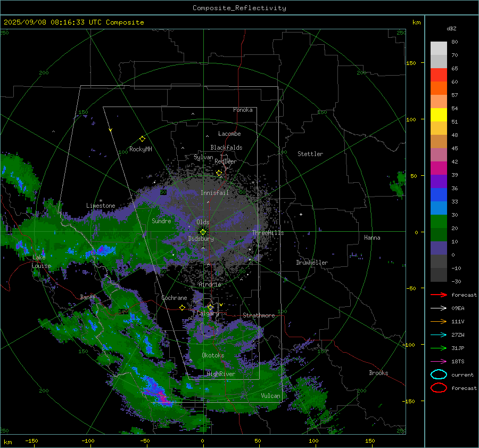Click the Calgary city label
The image size is (479, 448).
208,313
